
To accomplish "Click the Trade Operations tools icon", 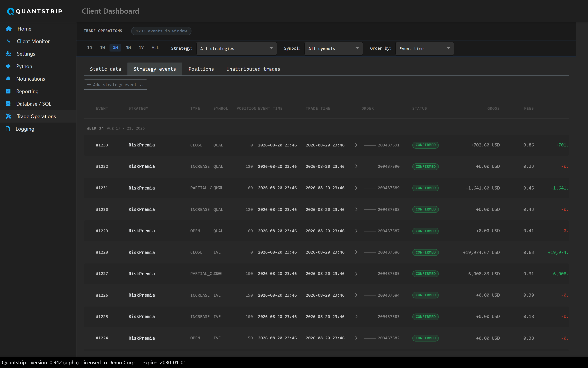I will pos(8,116).
